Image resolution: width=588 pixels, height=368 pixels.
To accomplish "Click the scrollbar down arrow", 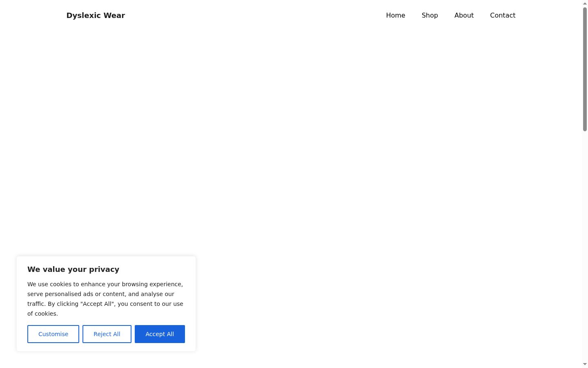I will coord(585,364).
